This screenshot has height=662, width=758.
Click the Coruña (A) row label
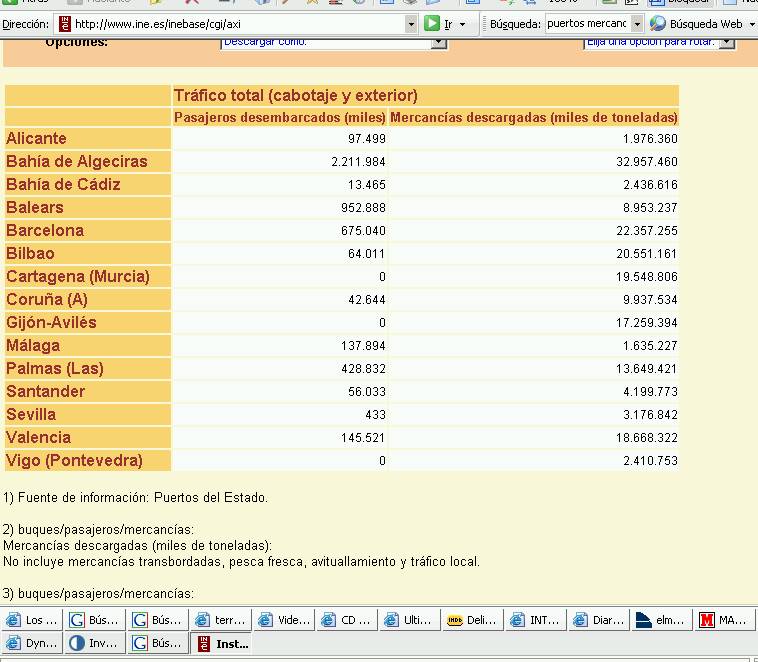(x=47, y=299)
